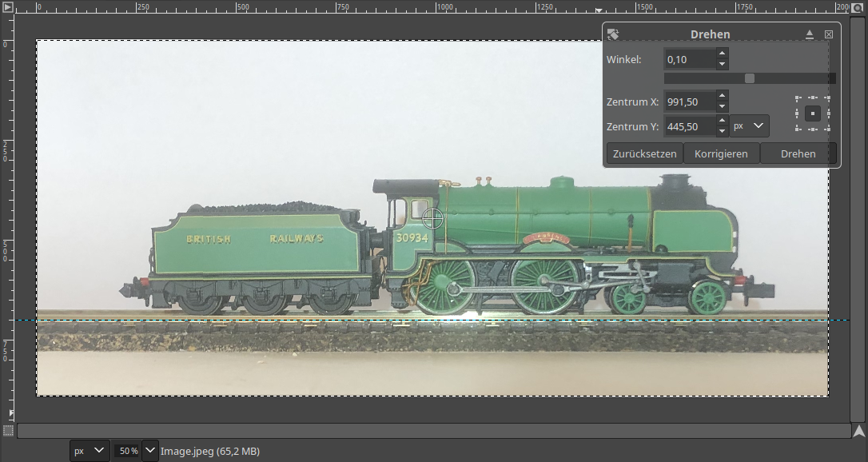Image resolution: width=868 pixels, height=462 pixels.
Task: Click the cyan horizontal guide line
Action: [432, 320]
